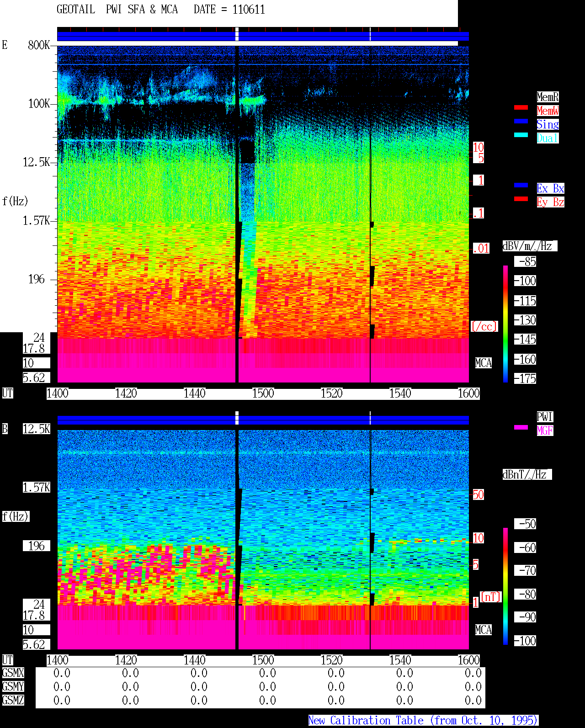Click the "-50" magnetic color scale value
The height and width of the screenshot is (728, 585).
[525, 524]
